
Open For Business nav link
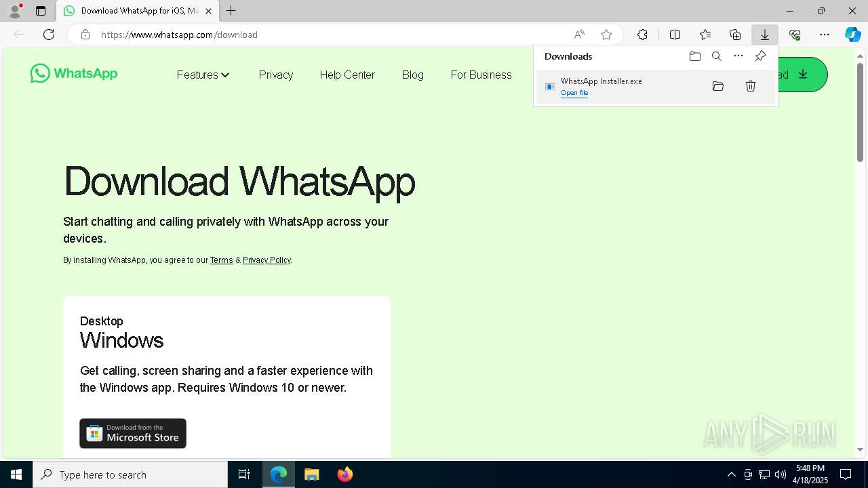(481, 75)
